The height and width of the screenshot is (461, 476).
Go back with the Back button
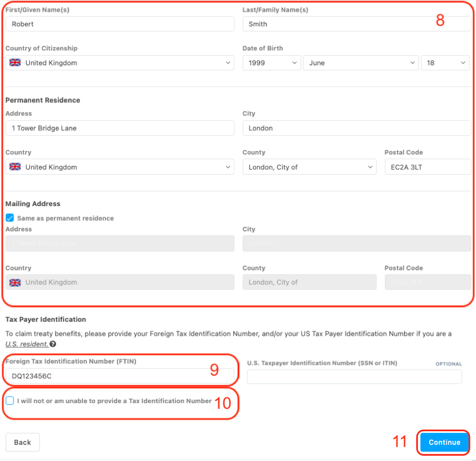click(x=22, y=442)
